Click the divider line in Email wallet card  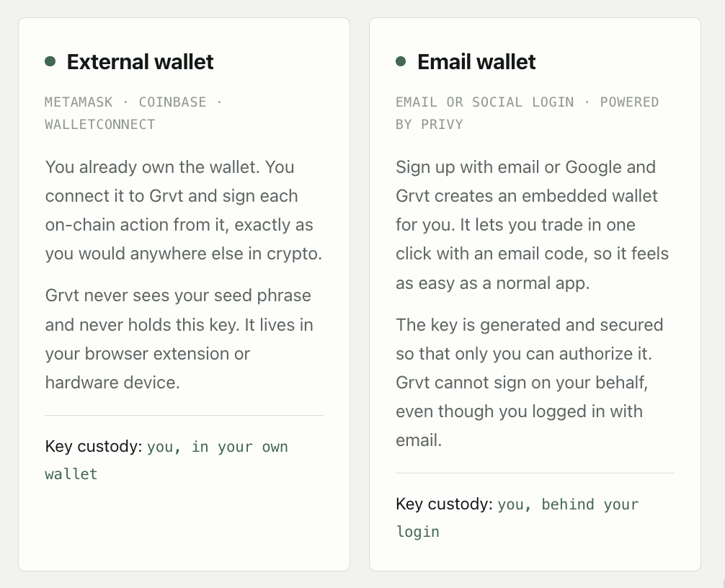click(x=535, y=473)
